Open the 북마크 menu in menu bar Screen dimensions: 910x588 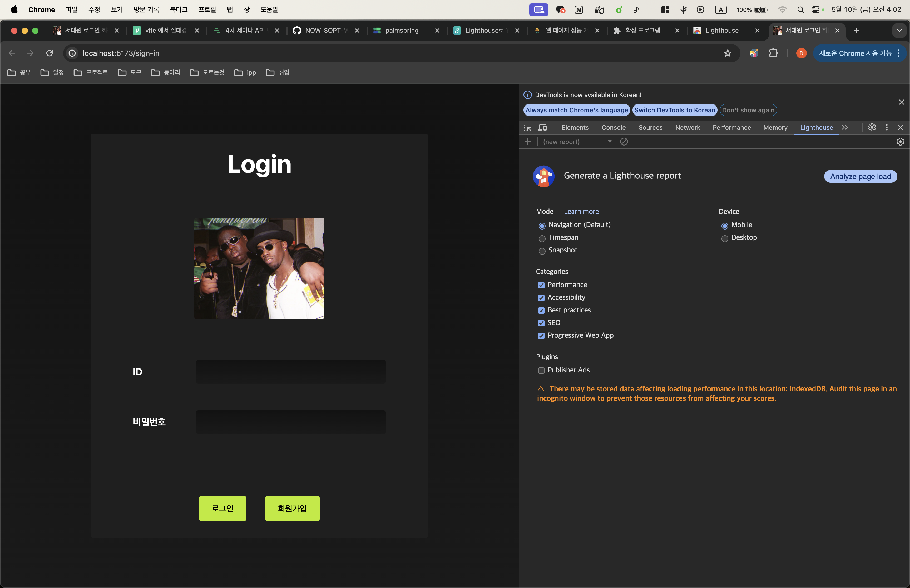[179, 9]
